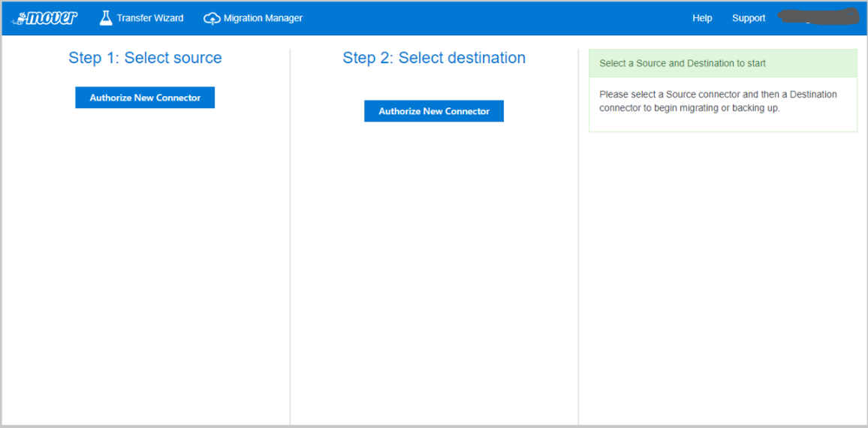The width and height of the screenshot is (868, 428).
Task: Authorize New Connector under Select destination
Action: pos(434,110)
